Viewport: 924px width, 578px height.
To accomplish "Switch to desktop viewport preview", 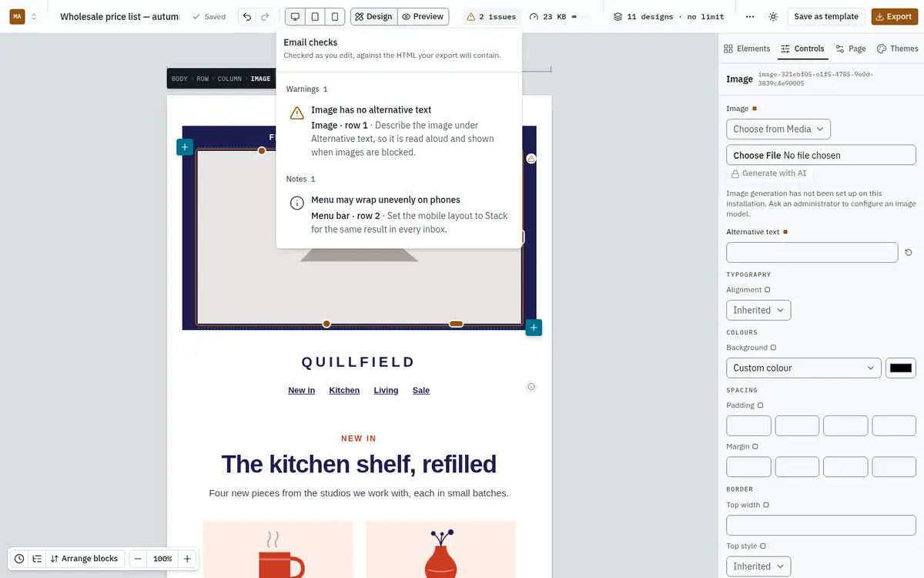I will (295, 16).
